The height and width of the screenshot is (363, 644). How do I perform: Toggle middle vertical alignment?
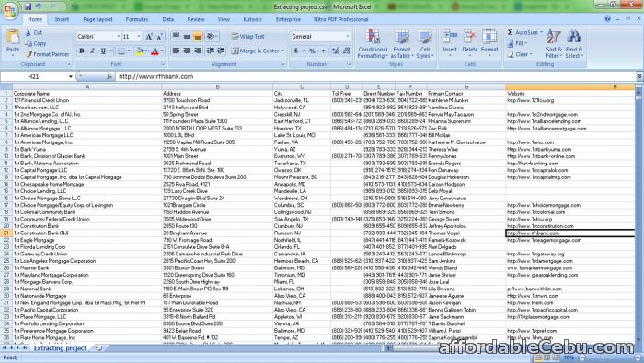tap(187, 37)
